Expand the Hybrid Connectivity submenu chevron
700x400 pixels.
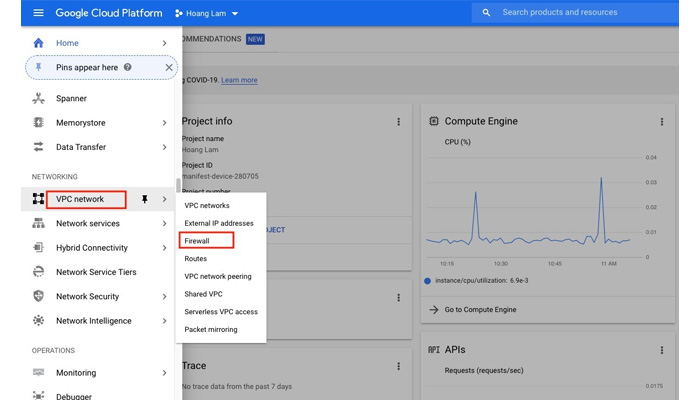tap(164, 248)
